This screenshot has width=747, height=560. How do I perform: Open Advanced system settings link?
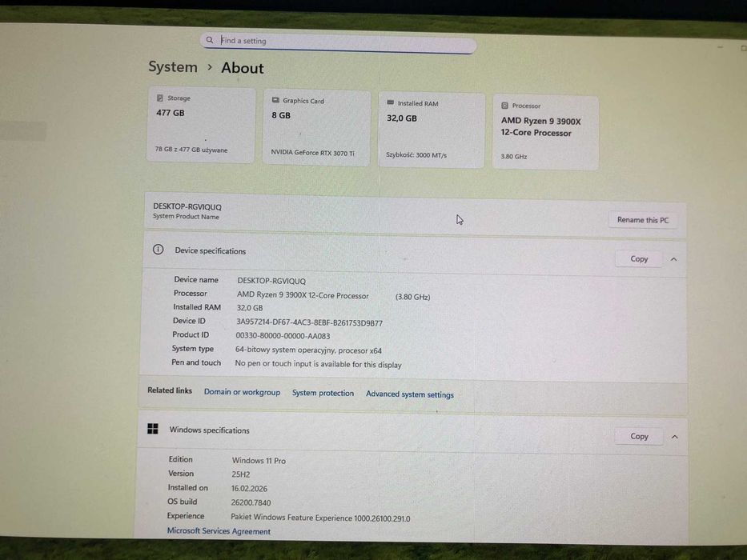click(x=410, y=394)
